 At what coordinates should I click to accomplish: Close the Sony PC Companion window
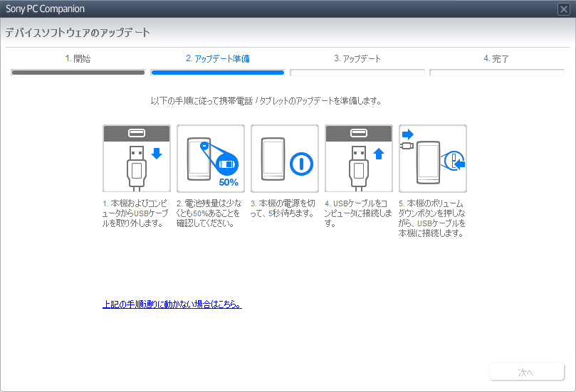(563, 9)
